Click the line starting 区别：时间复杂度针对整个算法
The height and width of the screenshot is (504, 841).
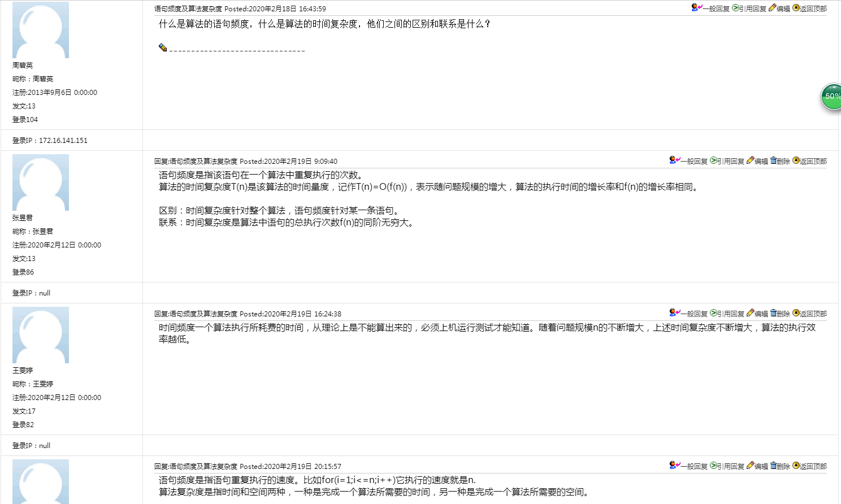click(x=280, y=211)
